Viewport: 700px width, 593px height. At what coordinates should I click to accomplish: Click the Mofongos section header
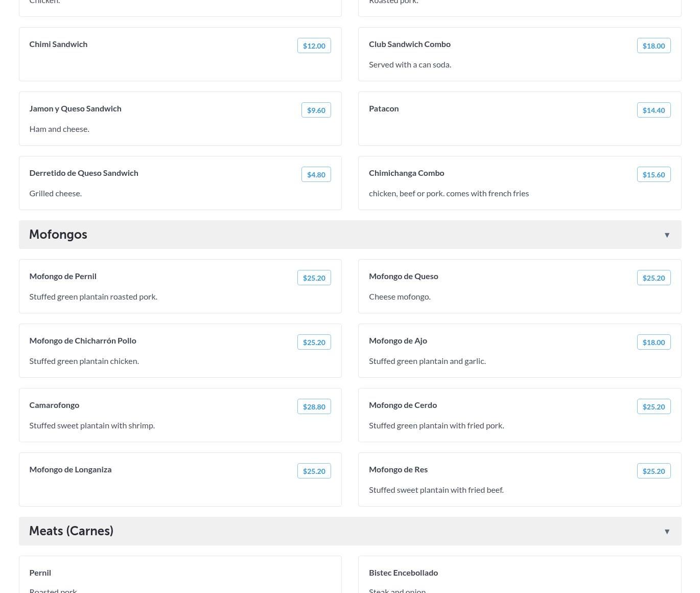58,235
